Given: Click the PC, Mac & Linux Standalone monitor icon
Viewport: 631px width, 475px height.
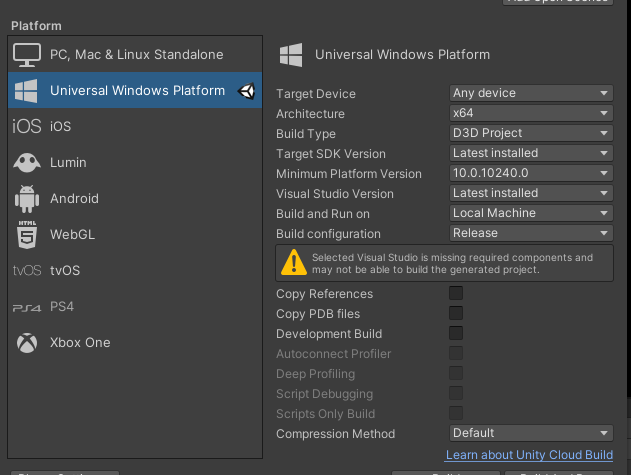Looking at the screenshot, I should click(x=27, y=54).
